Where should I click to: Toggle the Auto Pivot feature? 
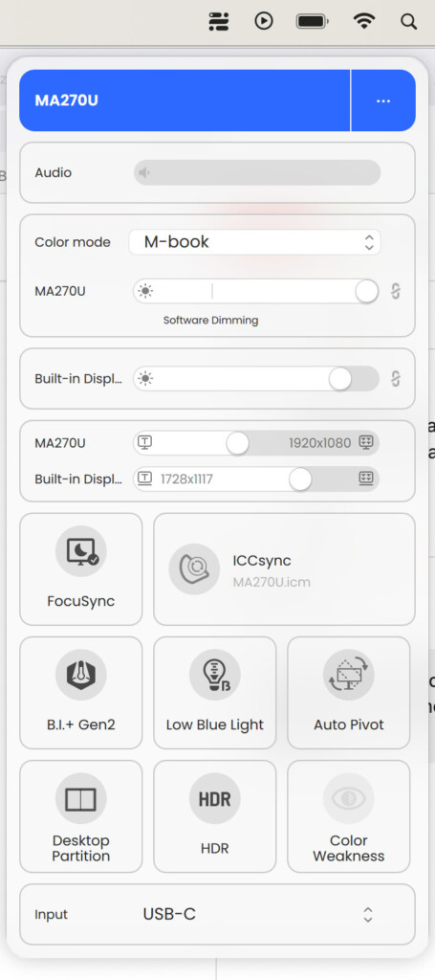pos(349,693)
